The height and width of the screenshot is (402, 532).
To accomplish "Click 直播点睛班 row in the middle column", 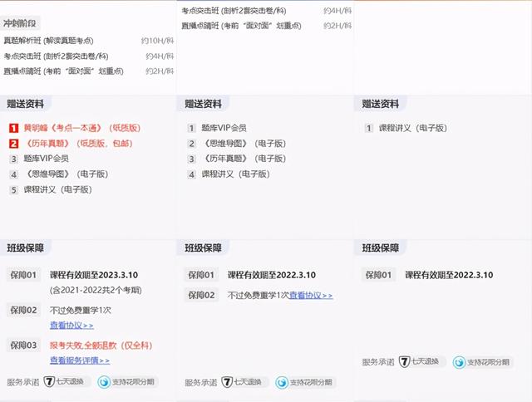I will click(266, 26).
